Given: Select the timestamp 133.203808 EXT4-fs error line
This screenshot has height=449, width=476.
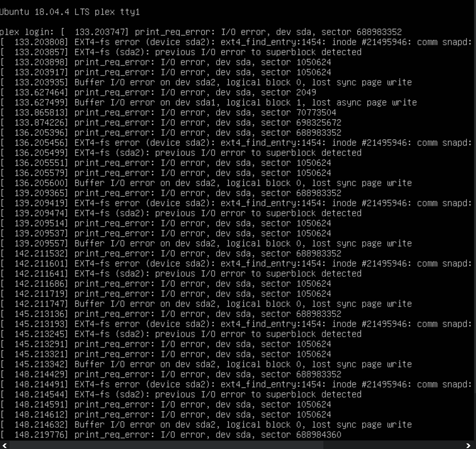Looking at the screenshot, I should point(236,42).
